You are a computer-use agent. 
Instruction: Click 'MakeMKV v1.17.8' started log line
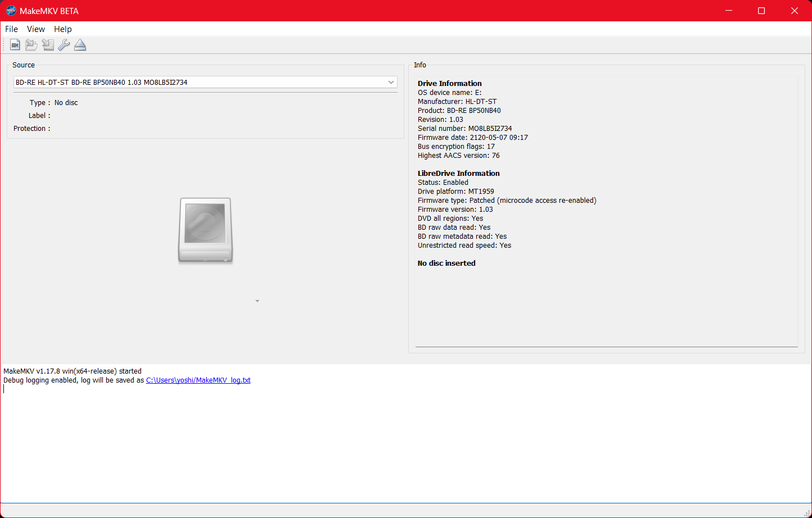[72, 371]
